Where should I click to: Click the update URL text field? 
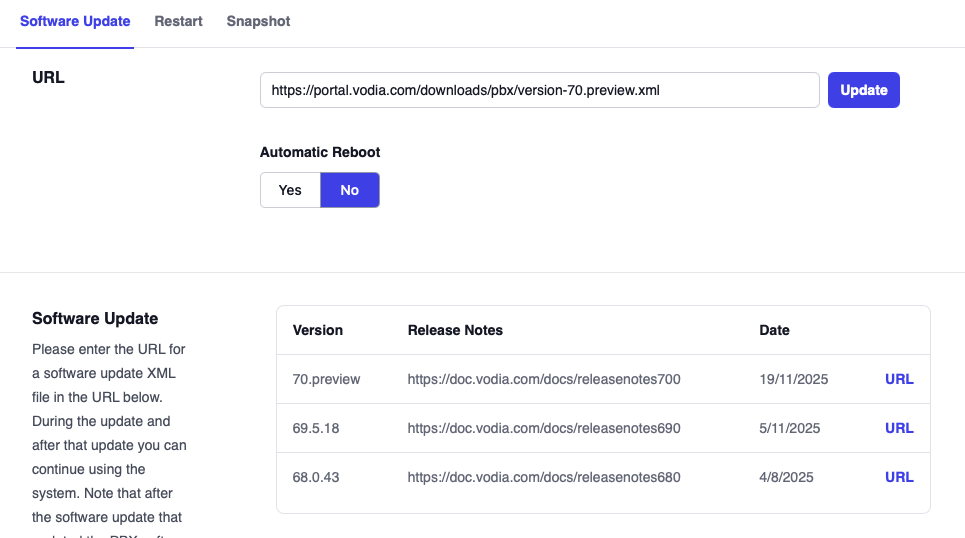[539, 90]
